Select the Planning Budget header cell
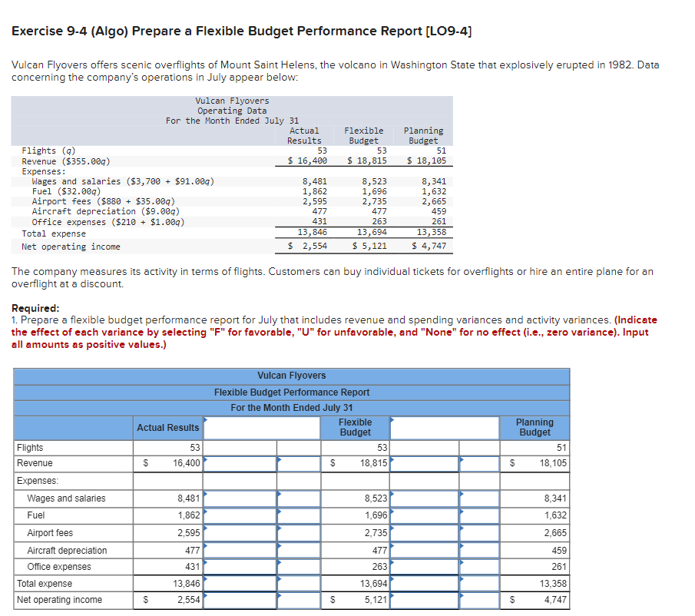 tap(534, 427)
